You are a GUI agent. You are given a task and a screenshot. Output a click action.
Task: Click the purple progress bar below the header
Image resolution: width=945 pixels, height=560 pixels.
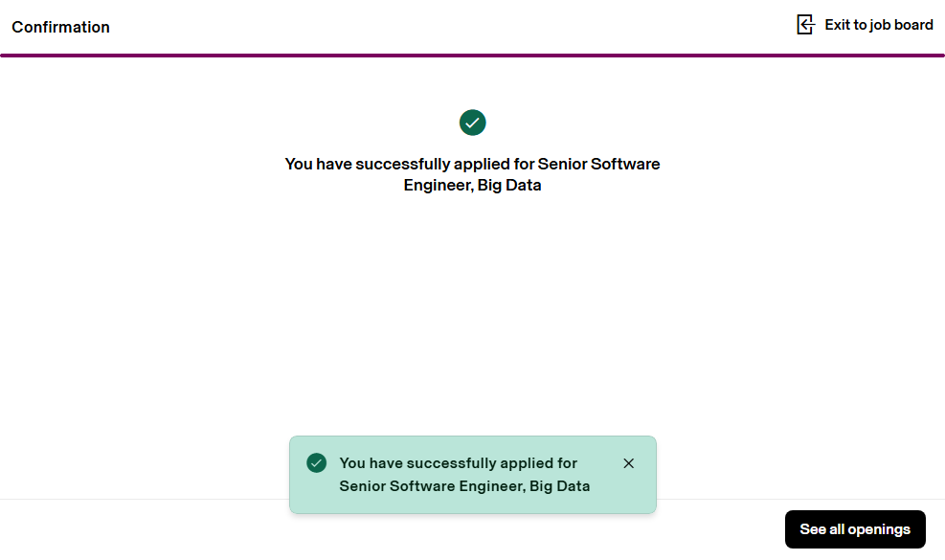pyautogui.click(x=472, y=56)
